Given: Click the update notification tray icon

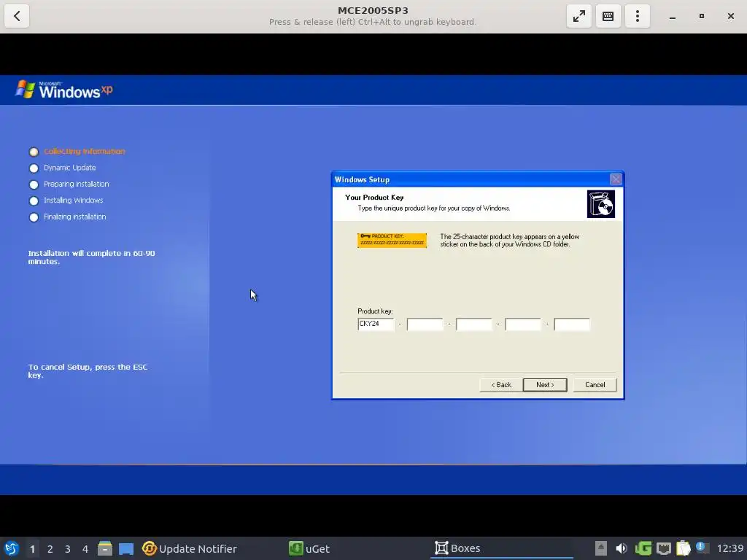Looking at the screenshot, I should tap(701, 548).
